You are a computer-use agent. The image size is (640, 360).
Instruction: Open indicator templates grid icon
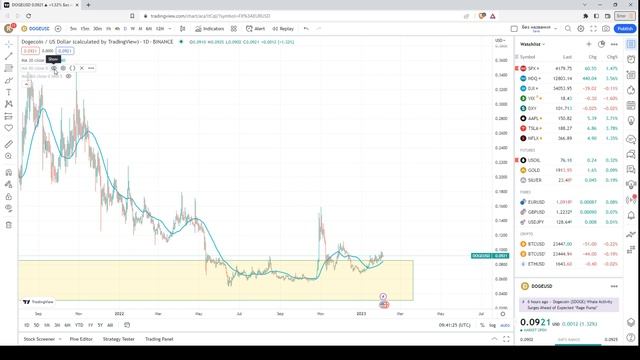coord(234,29)
